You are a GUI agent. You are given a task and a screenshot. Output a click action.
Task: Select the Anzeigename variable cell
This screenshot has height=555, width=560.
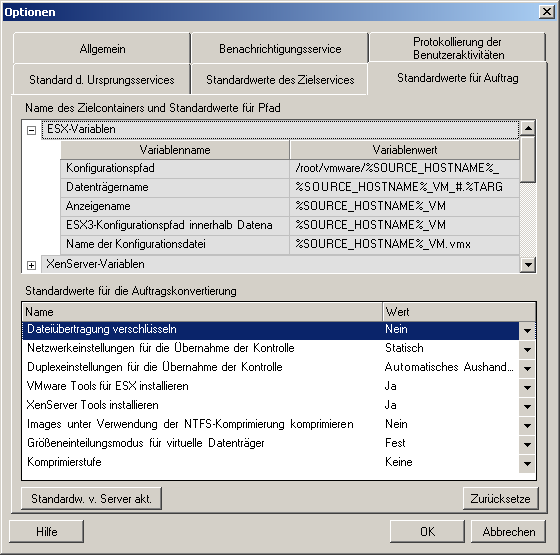coord(175,206)
